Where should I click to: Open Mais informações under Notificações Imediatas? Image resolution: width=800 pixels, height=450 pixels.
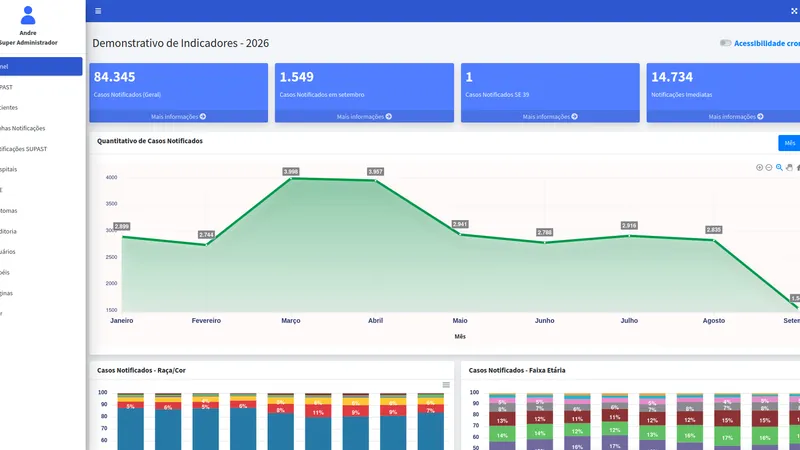(736, 116)
